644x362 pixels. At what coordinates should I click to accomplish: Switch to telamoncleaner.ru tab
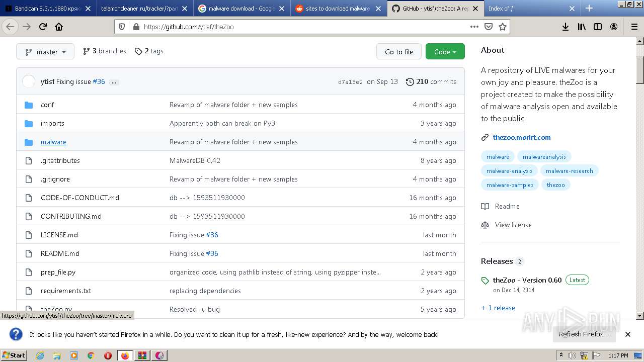[144, 9]
